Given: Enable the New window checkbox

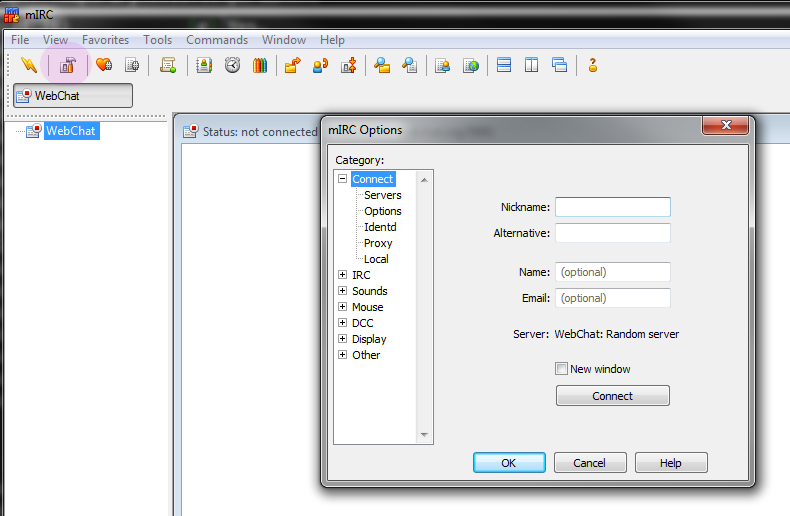Looking at the screenshot, I should [561, 369].
